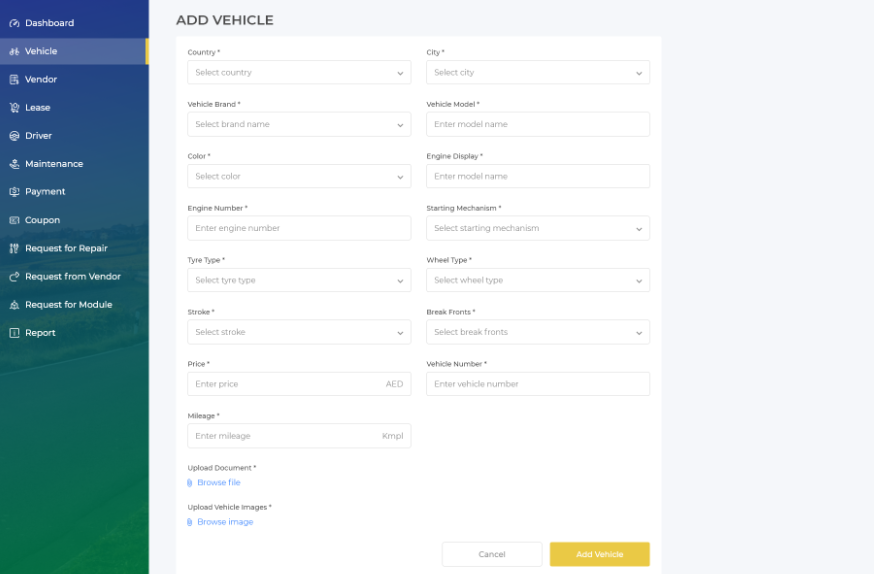Click the Enter price field
Image resolution: width=874 pixels, height=574 pixels.
pyautogui.click(x=299, y=384)
